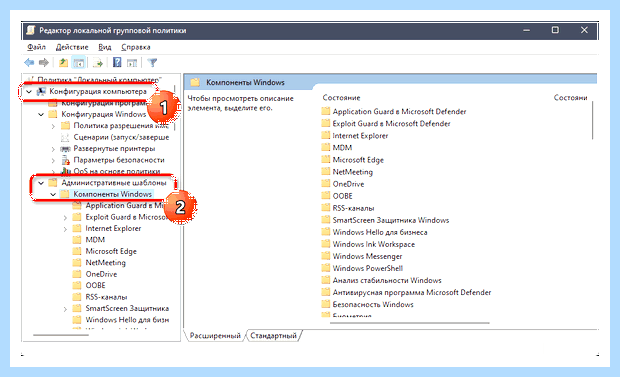Image resolution: width=620 pixels, height=377 pixels.
Task: Go up one level with folder-arrow icon
Action: [x=63, y=63]
